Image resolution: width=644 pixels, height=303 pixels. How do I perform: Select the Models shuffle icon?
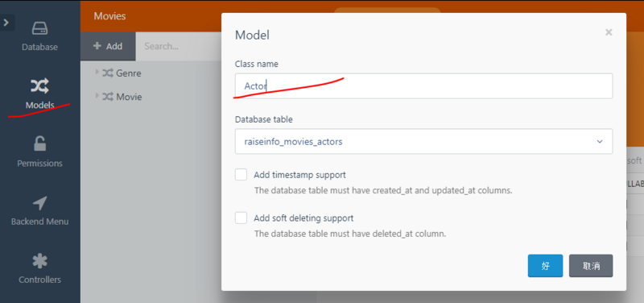(39, 86)
